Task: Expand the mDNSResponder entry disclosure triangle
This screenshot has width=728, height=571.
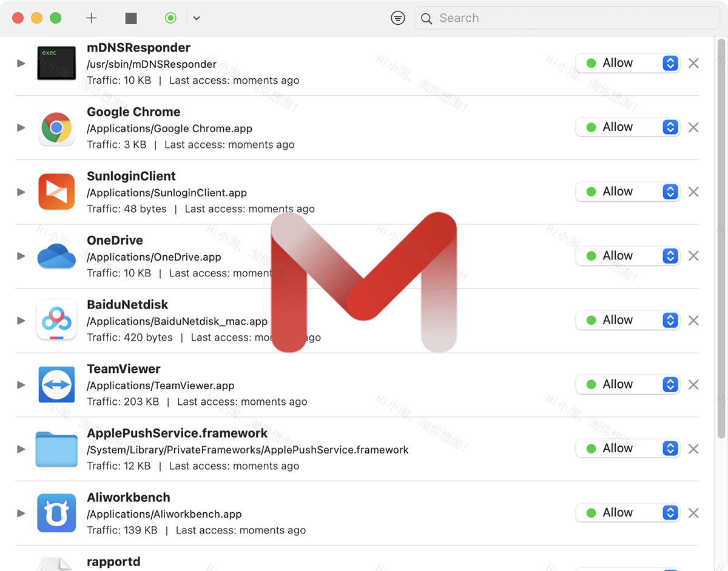Action: (20, 62)
